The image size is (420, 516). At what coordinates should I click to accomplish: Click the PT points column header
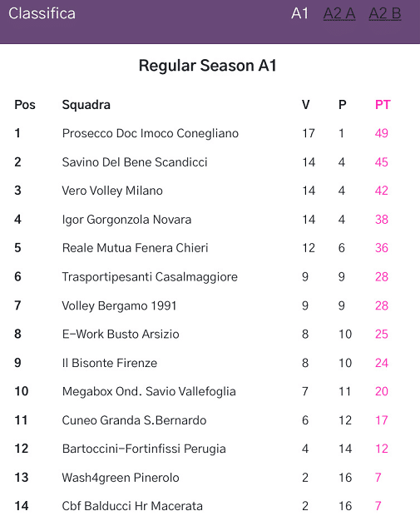383,105
